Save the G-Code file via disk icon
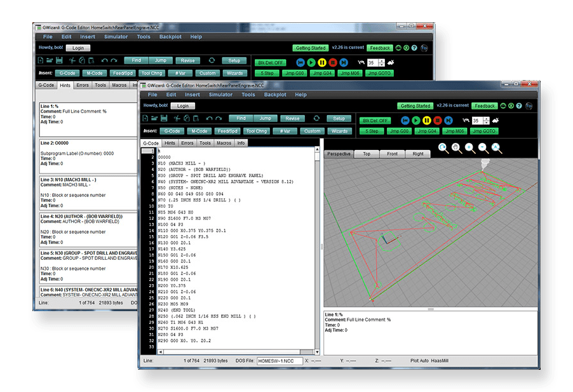 coord(163,118)
